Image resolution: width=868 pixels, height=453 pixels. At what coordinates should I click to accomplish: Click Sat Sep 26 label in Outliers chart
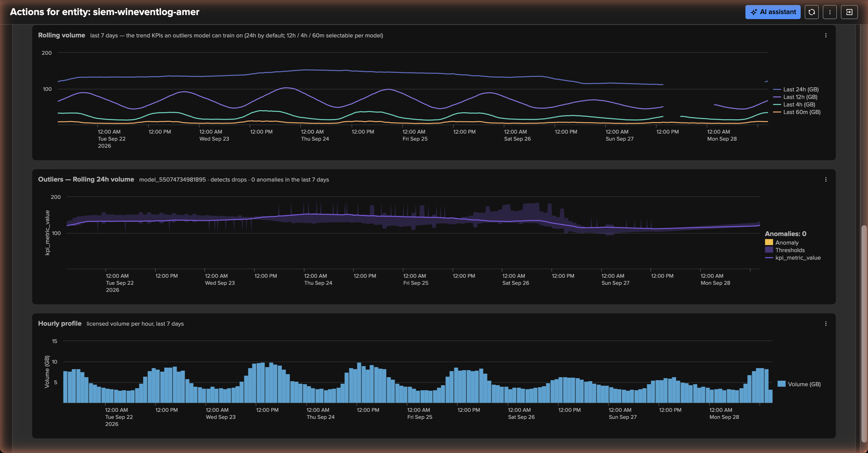pyautogui.click(x=516, y=283)
